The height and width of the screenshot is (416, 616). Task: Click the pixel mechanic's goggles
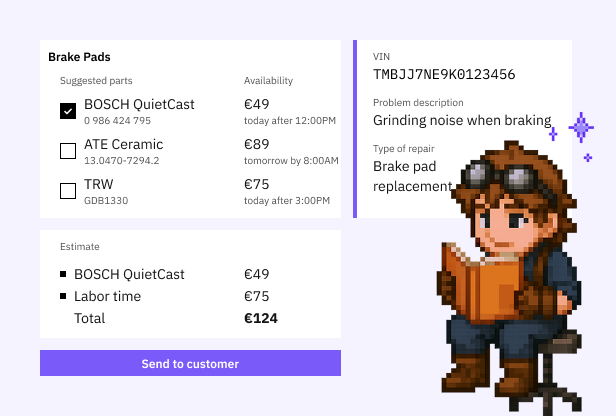499,176
